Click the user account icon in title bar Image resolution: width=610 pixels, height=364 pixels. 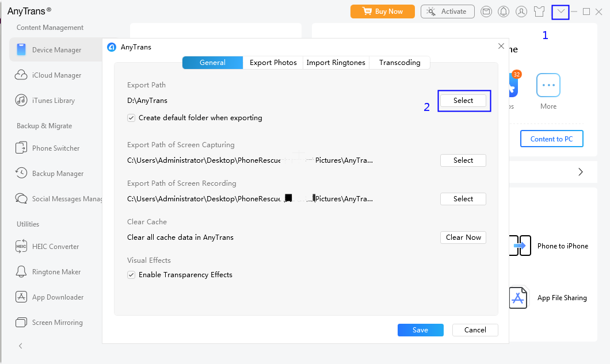[521, 12]
